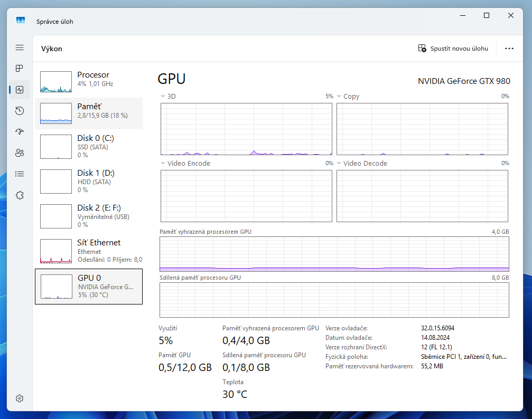This screenshot has width=532, height=419.
Task: Open Task Manager settings gear
Action: (19, 398)
